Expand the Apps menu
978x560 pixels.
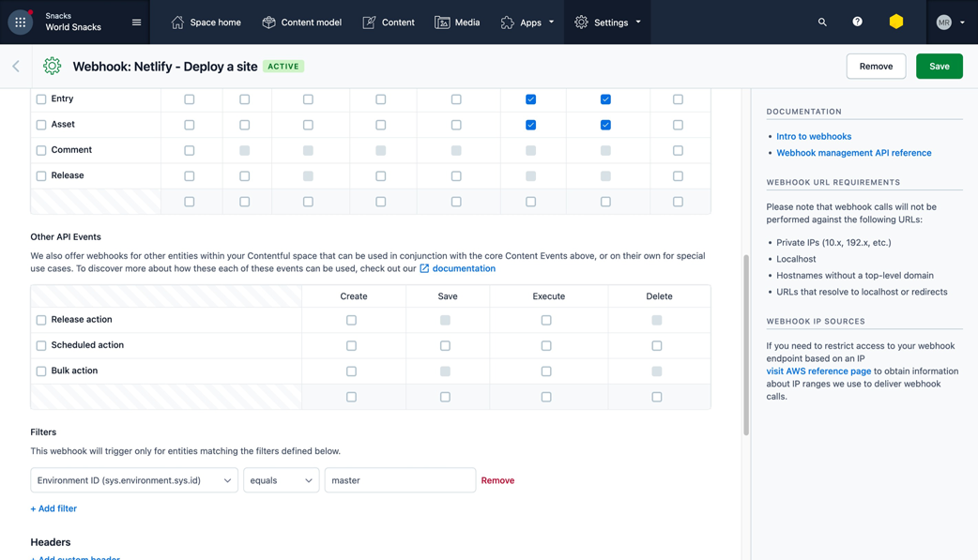527,23
